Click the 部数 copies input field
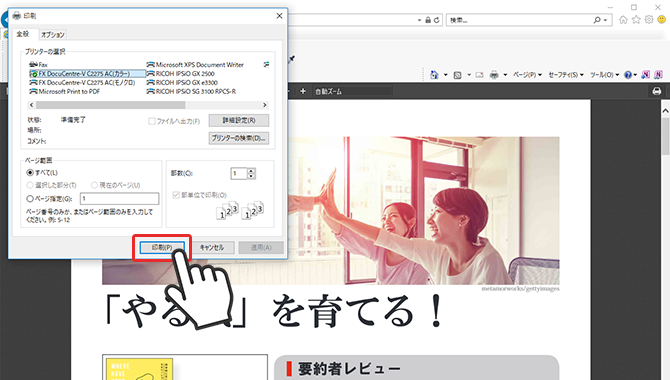The image size is (670, 380). click(x=239, y=174)
